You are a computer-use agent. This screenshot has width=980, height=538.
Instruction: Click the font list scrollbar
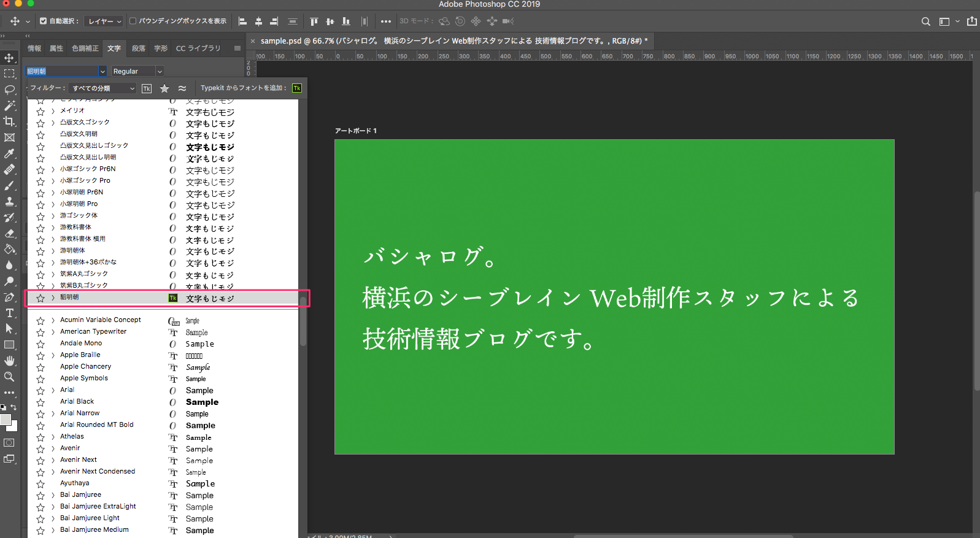click(303, 320)
